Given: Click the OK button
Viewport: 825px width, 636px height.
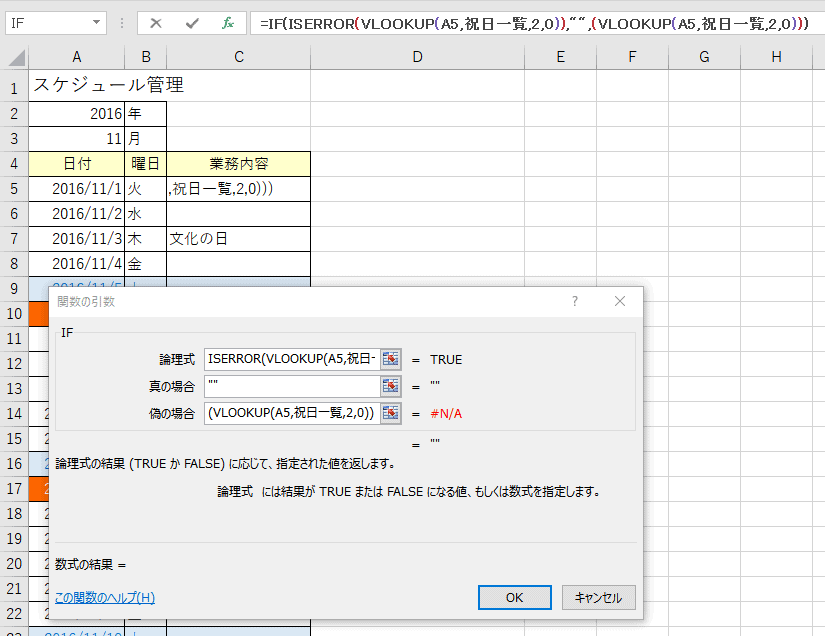Looking at the screenshot, I should pyautogui.click(x=514, y=597).
